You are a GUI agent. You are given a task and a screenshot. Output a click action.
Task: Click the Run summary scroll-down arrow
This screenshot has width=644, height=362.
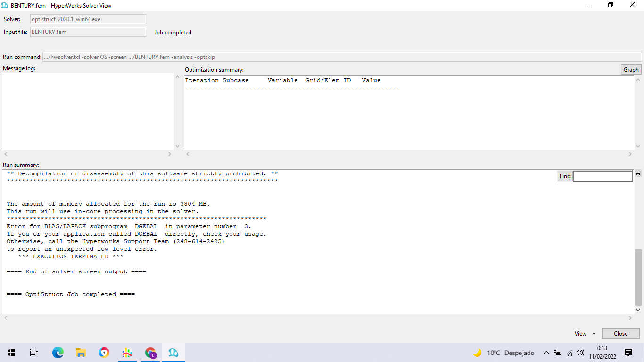click(638, 310)
